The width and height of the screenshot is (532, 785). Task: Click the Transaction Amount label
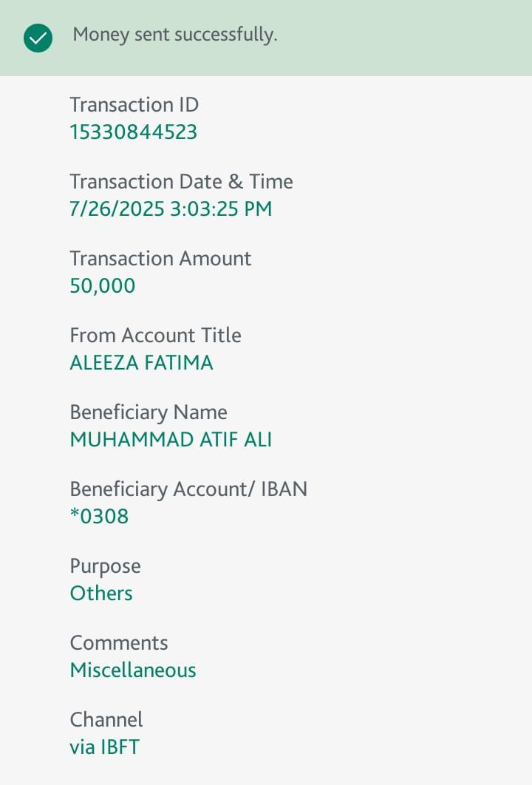(160, 259)
